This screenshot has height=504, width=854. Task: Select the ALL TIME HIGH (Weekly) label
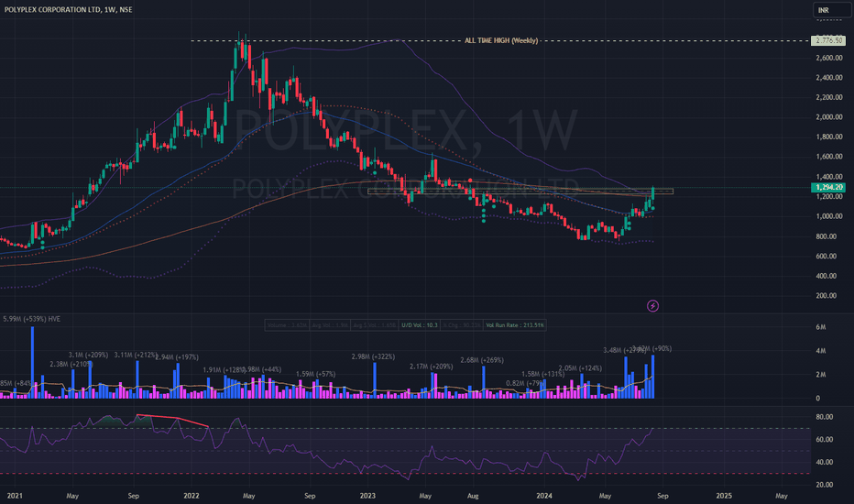pyautogui.click(x=501, y=40)
